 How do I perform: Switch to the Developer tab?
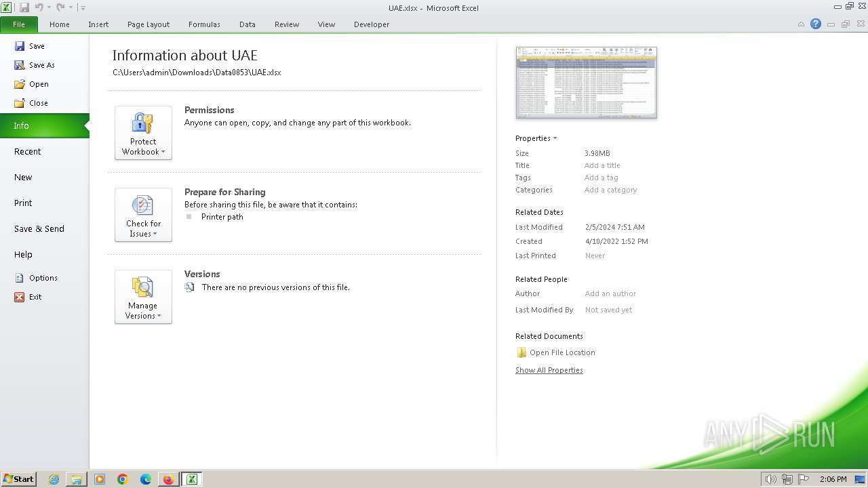click(372, 24)
